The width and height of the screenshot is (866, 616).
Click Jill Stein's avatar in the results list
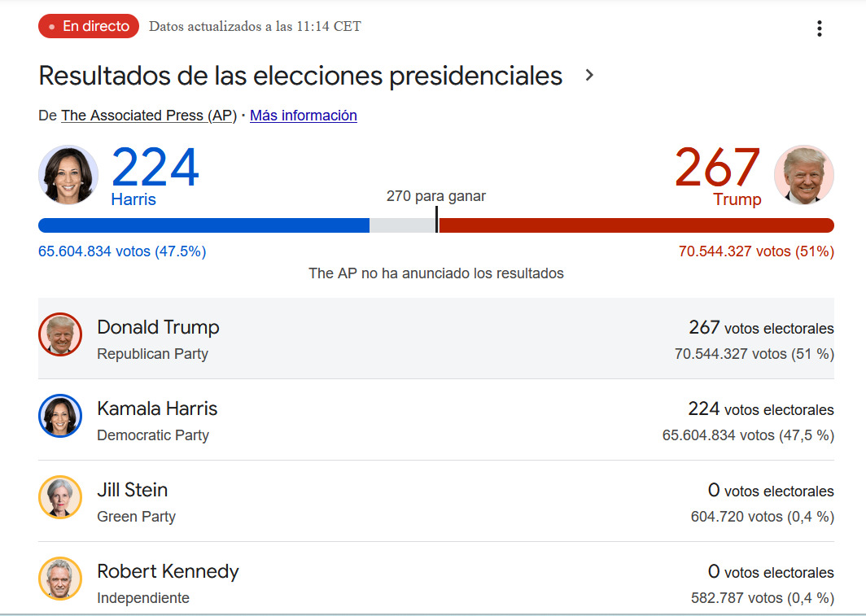point(60,497)
